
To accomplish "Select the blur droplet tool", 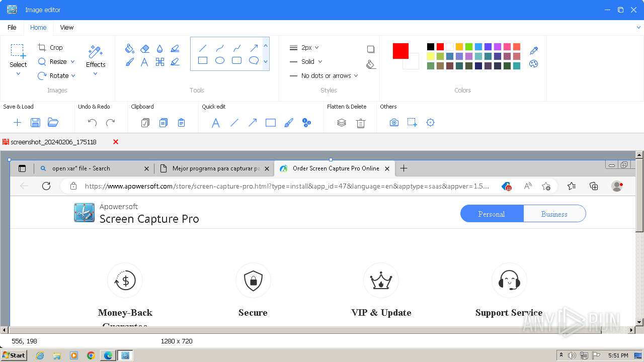I will coord(159,48).
